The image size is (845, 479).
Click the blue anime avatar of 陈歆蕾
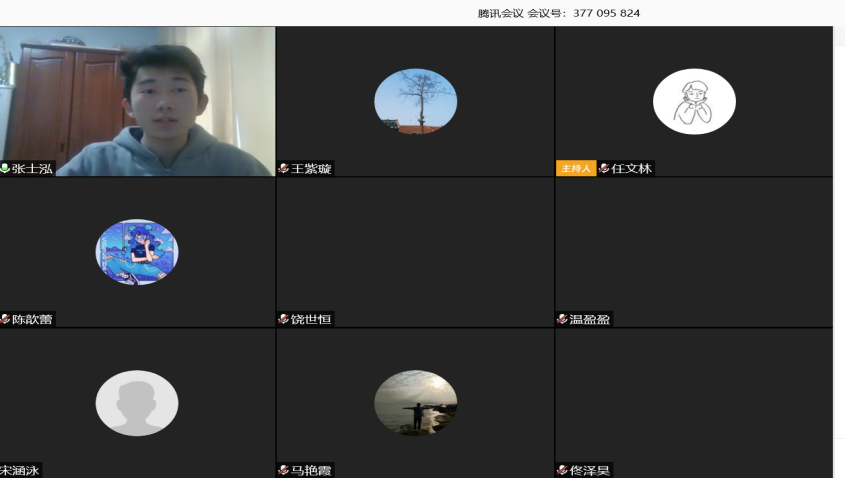click(x=137, y=252)
